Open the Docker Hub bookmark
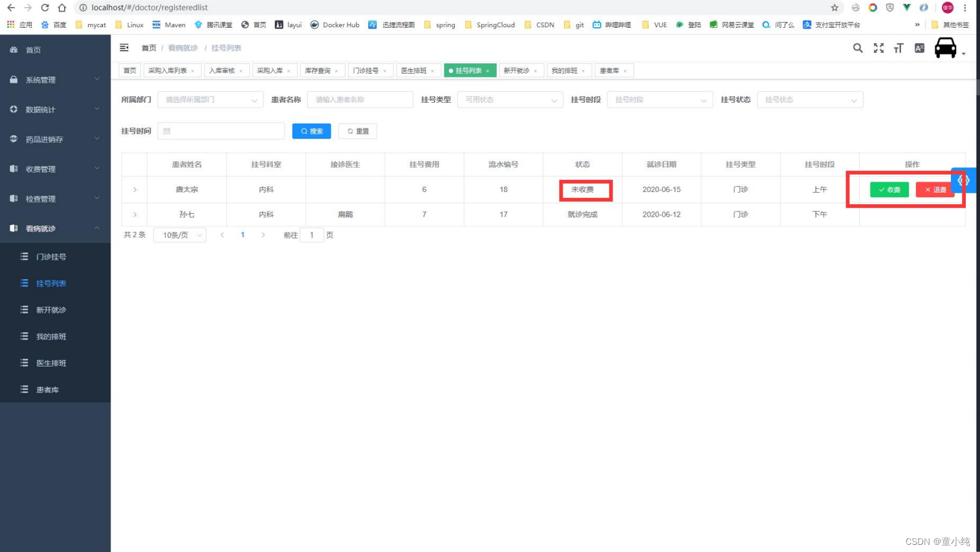980x552 pixels. click(334, 25)
